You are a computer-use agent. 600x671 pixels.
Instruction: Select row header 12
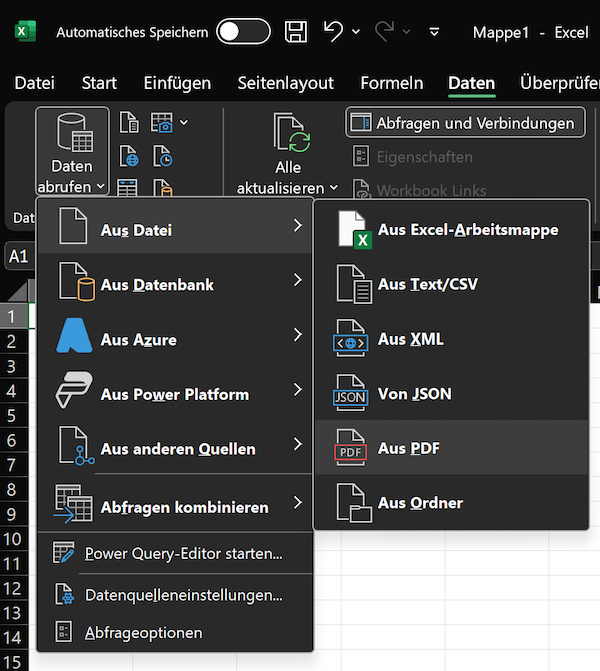click(14, 588)
